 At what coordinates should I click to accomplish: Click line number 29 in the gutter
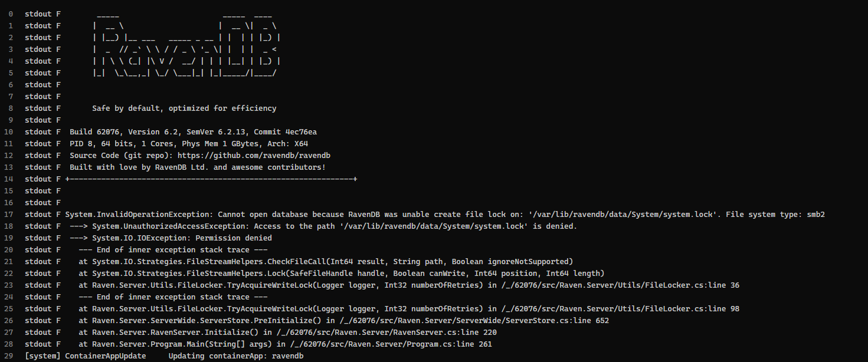pos(11,356)
